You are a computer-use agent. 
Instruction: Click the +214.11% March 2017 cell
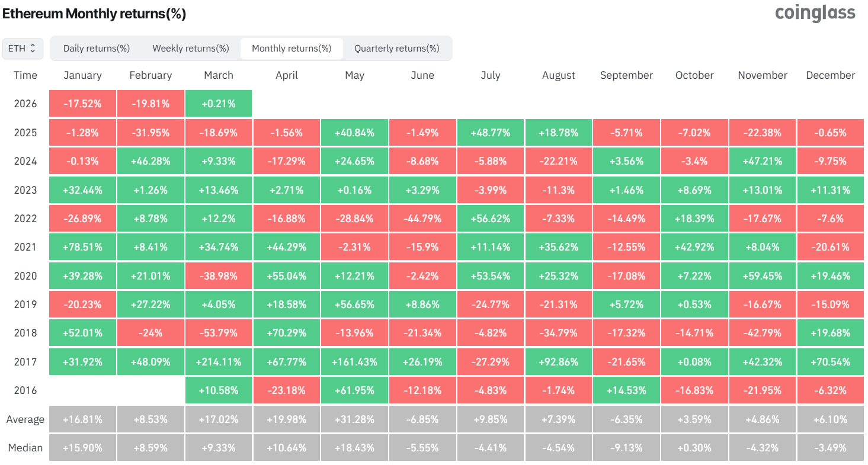219,362
